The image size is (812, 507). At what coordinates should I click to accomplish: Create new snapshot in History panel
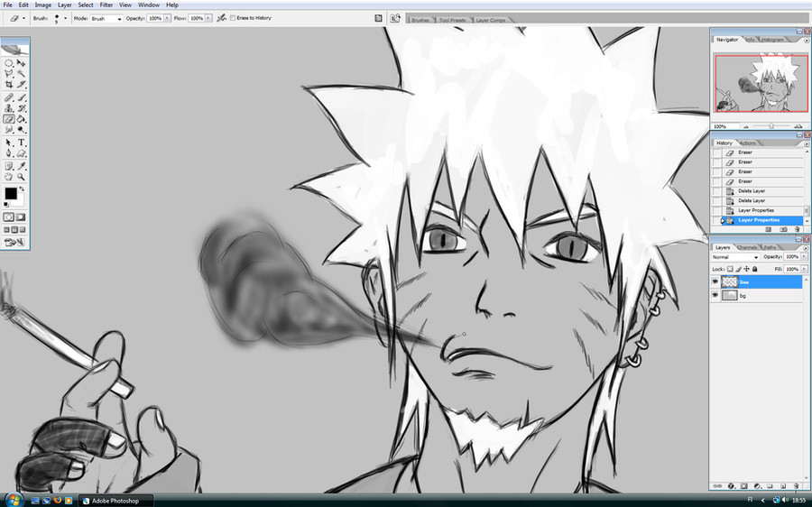tap(783, 229)
